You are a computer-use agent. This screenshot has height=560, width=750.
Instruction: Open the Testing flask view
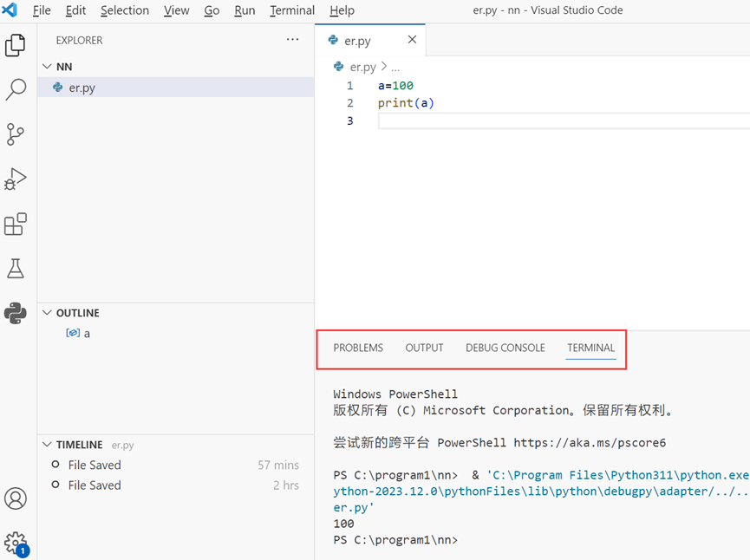tap(16, 268)
